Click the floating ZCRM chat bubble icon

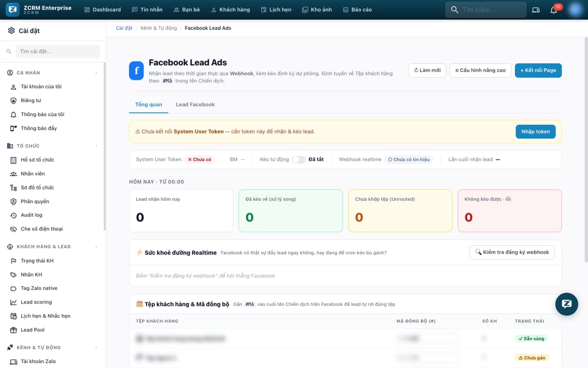pos(566,304)
